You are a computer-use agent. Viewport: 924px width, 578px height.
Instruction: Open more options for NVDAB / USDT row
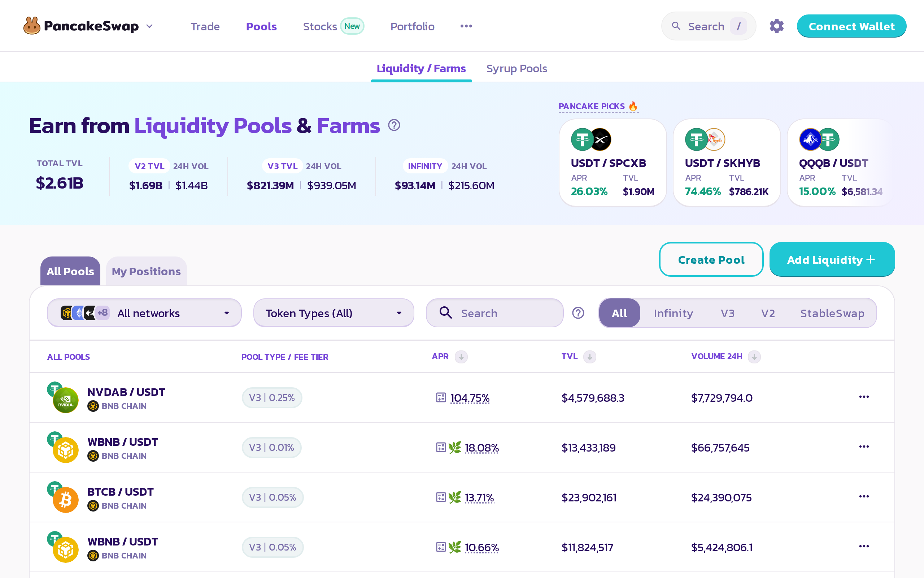tap(864, 397)
